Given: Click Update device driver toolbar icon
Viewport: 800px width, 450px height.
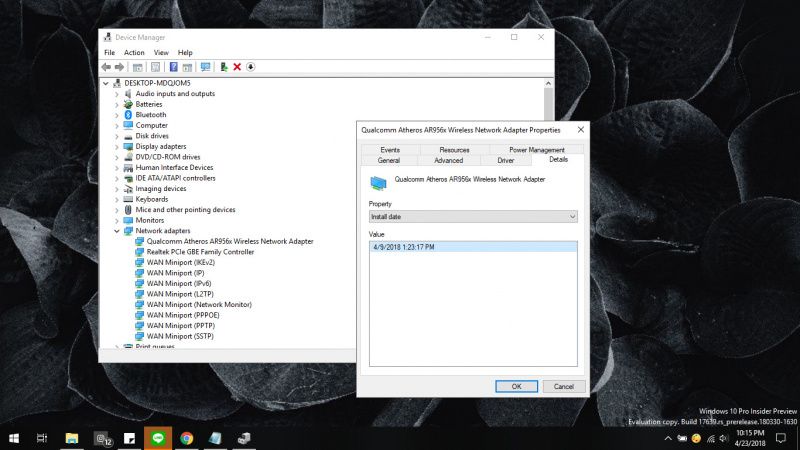Looking at the screenshot, I should point(223,67).
